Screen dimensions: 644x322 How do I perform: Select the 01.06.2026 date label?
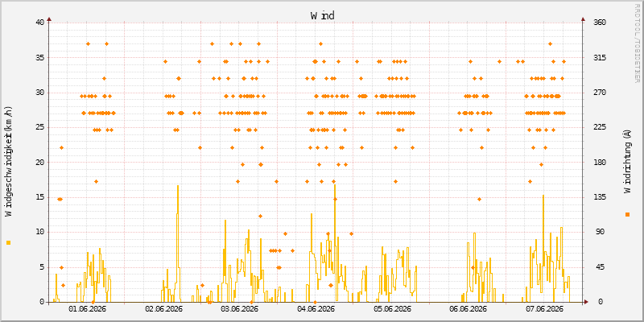point(87,309)
